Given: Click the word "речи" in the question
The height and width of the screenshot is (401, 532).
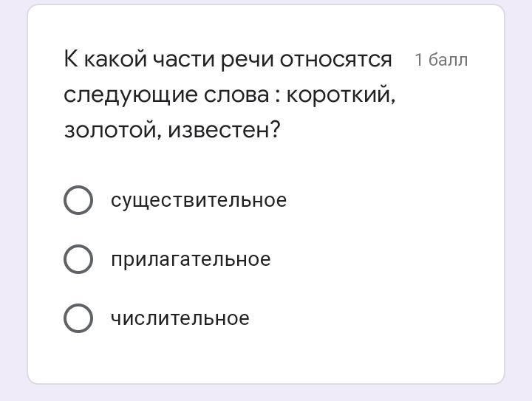Looking at the screenshot, I should (246, 60).
